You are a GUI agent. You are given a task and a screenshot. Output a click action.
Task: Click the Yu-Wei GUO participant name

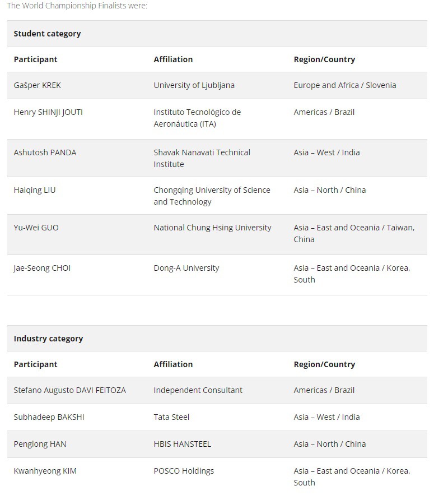point(36,228)
